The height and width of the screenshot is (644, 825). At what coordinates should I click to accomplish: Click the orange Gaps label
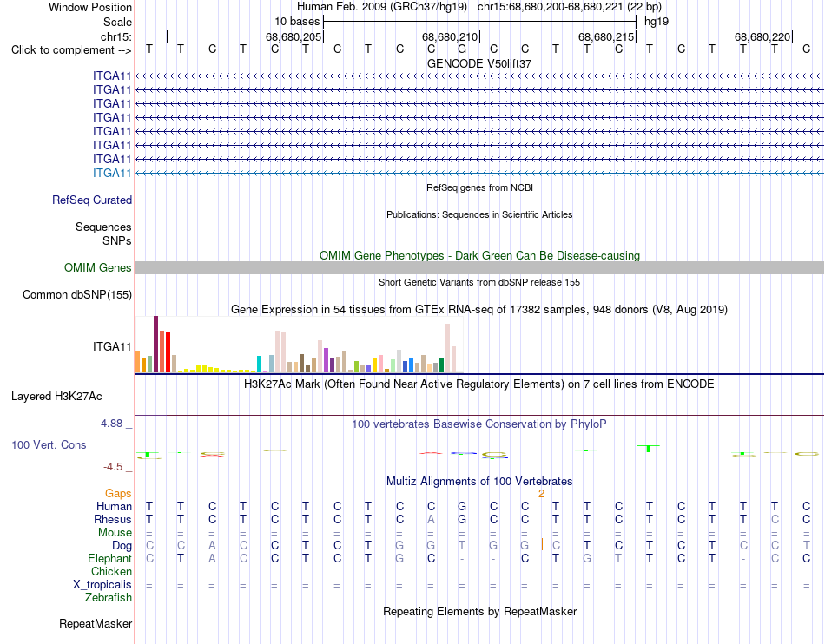[x=118, y=493]
